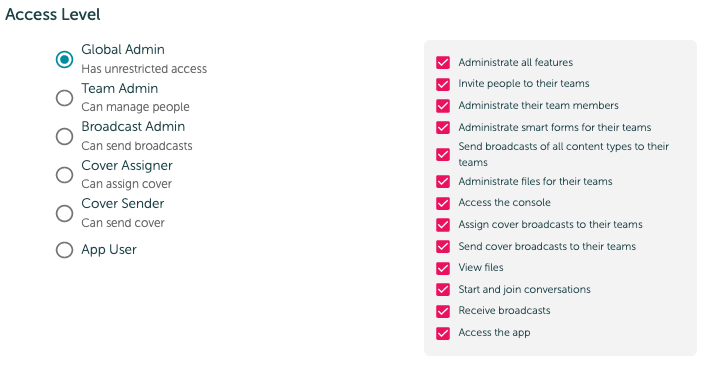Uncheck Send broadcasts of all content types

(x=443, y=154)
